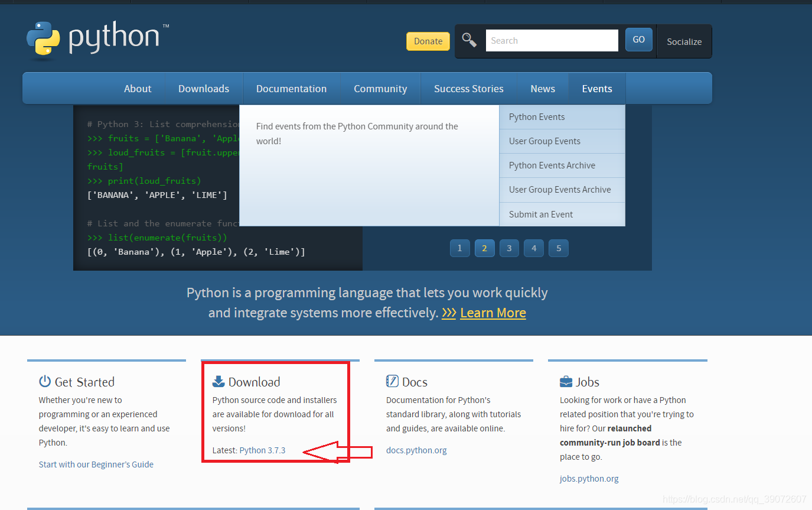Open Start with our Beginner's Guide

pos(96,464)
